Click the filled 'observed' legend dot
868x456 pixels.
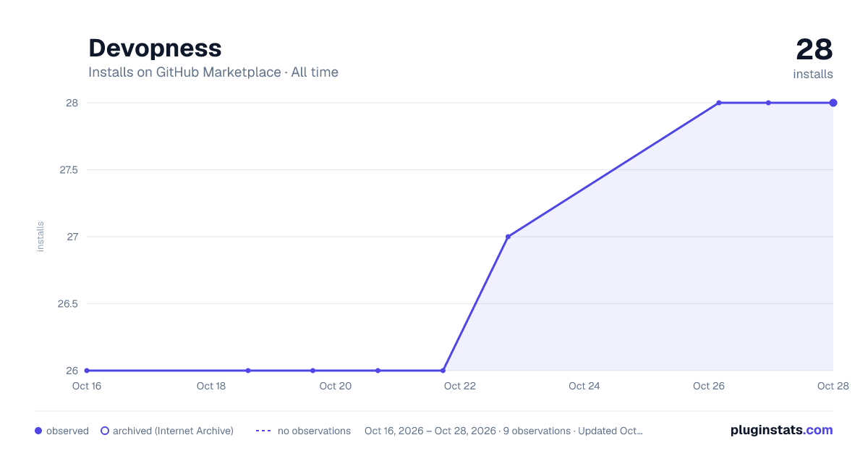38,431
